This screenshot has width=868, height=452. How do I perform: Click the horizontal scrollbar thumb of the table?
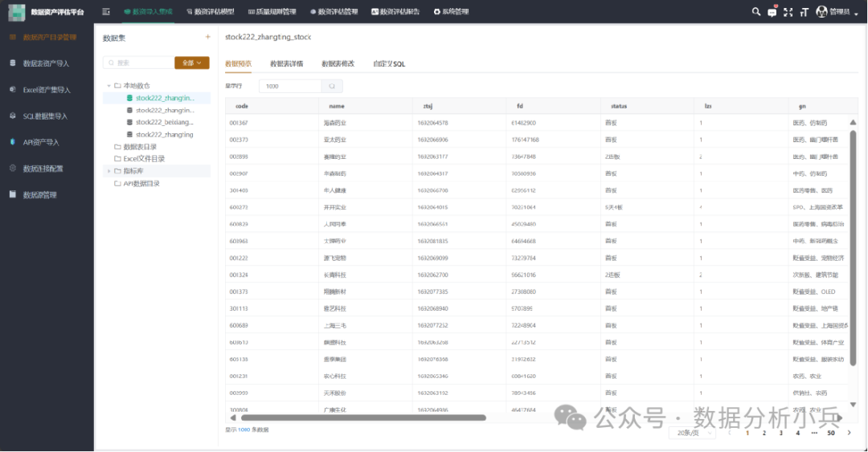363,417
